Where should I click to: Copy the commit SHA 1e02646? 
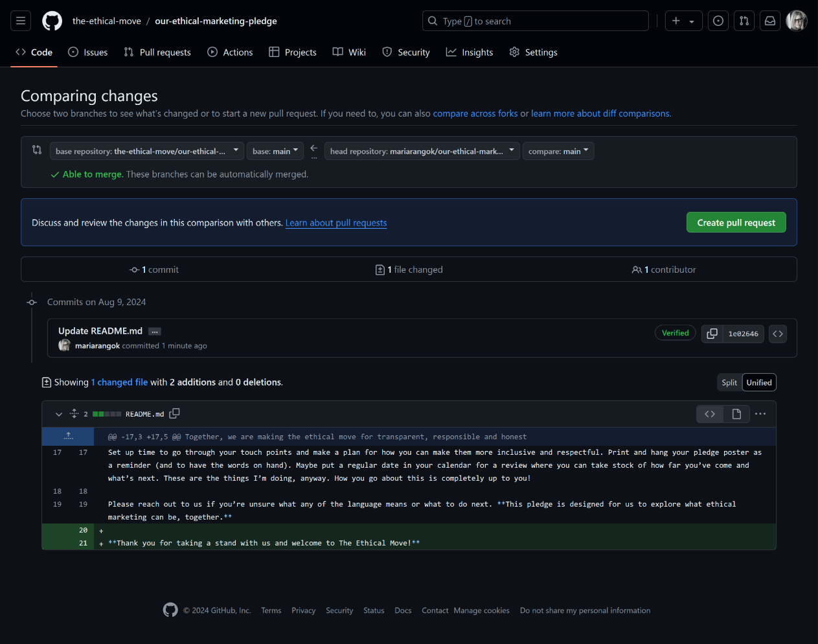click(x=712, y=333)
